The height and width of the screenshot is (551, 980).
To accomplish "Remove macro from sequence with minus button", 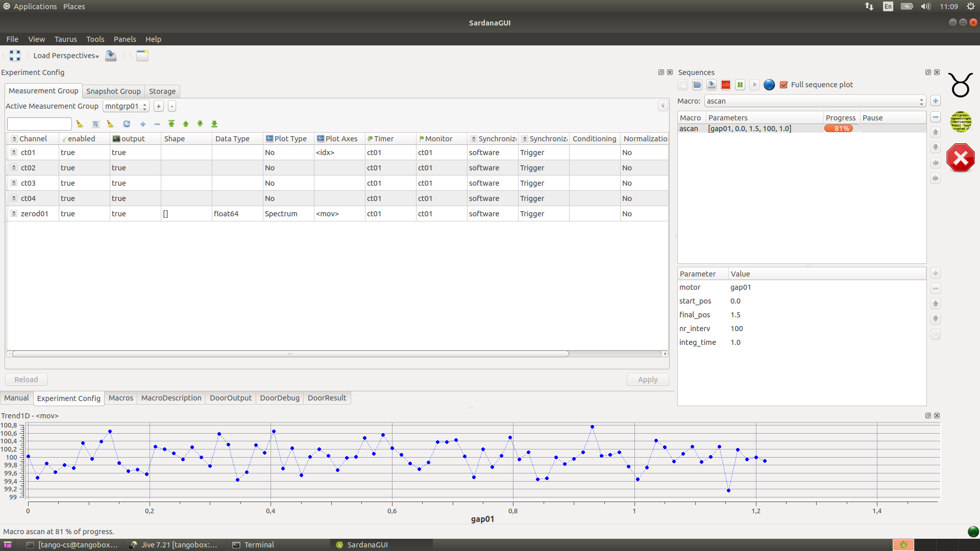I will point(936,117).
